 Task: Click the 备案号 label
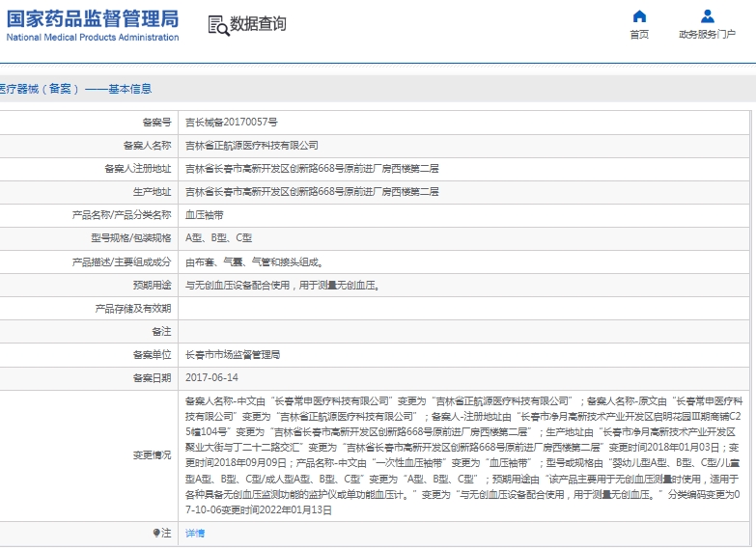pos(156,122)
